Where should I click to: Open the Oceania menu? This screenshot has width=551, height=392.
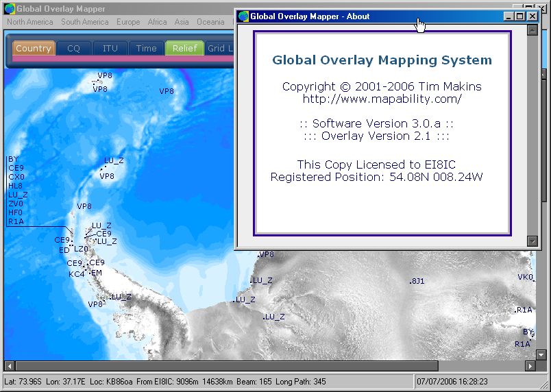click(210, 22)
